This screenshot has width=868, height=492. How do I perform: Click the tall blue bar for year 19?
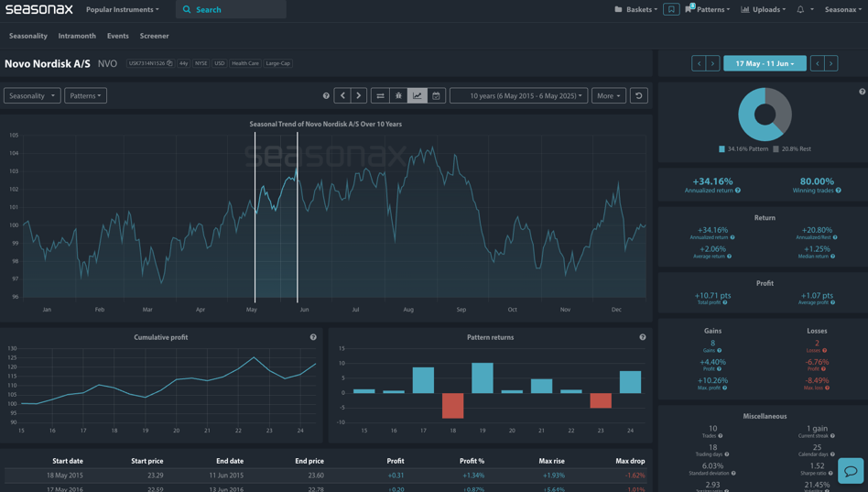483,377
